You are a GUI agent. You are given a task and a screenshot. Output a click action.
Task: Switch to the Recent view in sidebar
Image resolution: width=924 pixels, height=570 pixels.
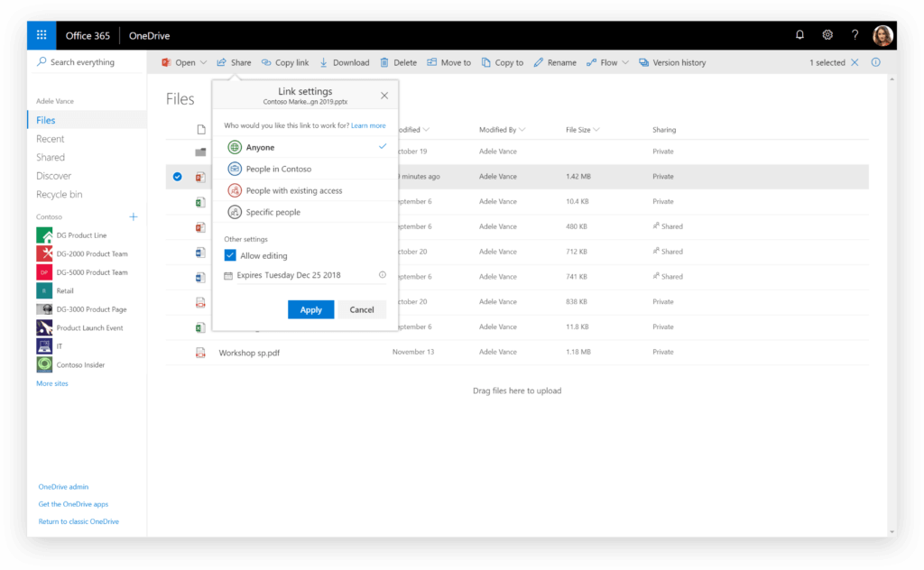[50, 138]
